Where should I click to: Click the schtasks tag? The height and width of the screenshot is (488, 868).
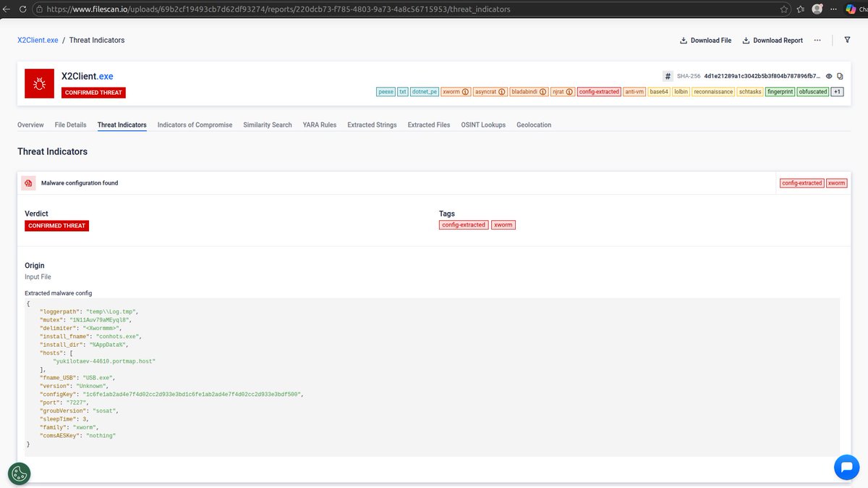click(750, 92)
